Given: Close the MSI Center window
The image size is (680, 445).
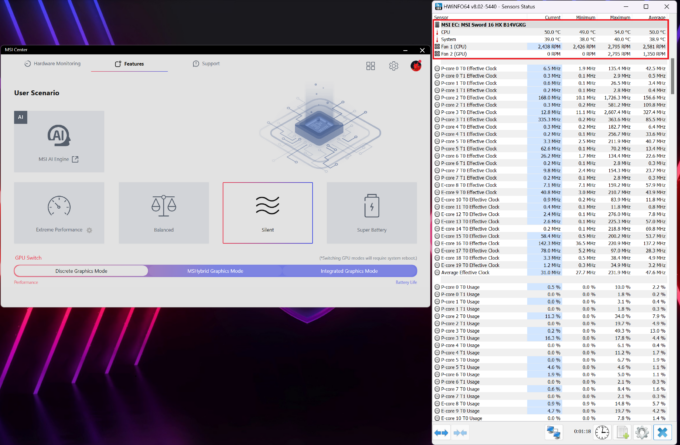Looking at the screenshot, I should (422, 50).
